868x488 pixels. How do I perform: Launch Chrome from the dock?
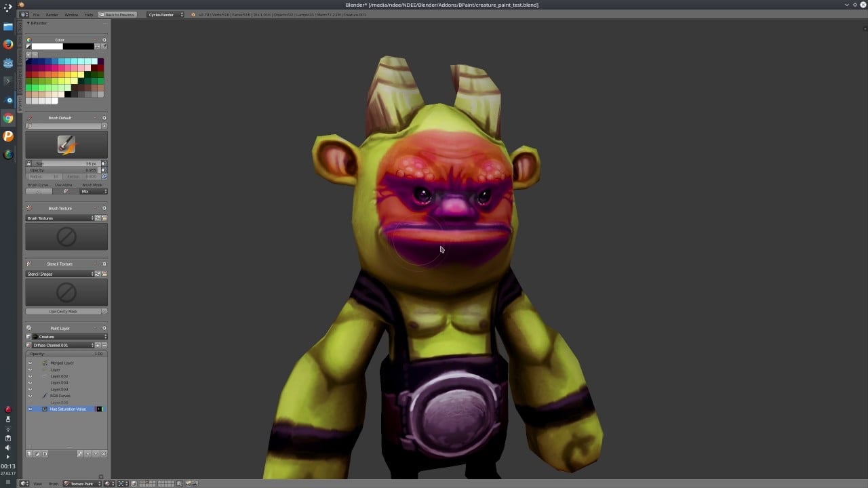8,118
